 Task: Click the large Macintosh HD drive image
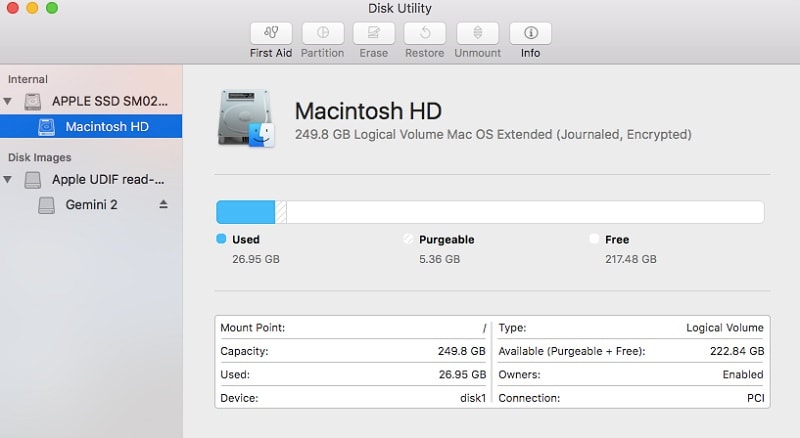247,118
